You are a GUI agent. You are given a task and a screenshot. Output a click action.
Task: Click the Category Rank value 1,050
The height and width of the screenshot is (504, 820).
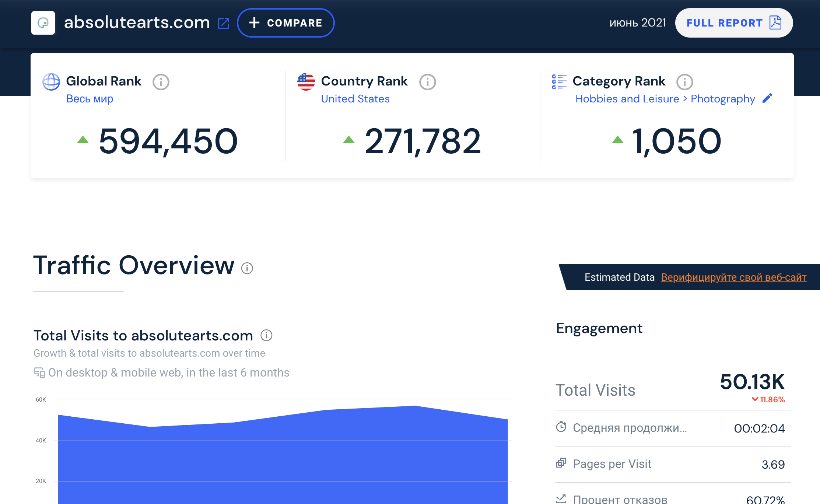pos(676,141)
